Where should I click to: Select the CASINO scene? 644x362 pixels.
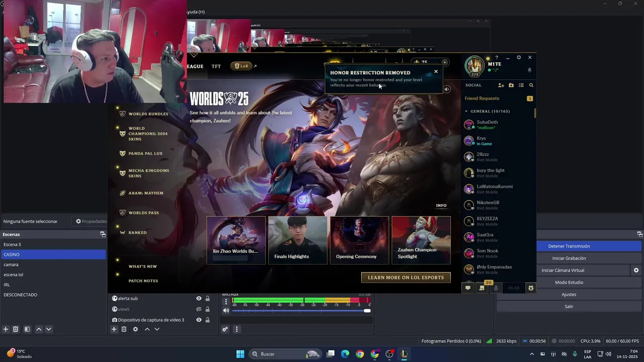pyautogui.click(x=53, y=254)
